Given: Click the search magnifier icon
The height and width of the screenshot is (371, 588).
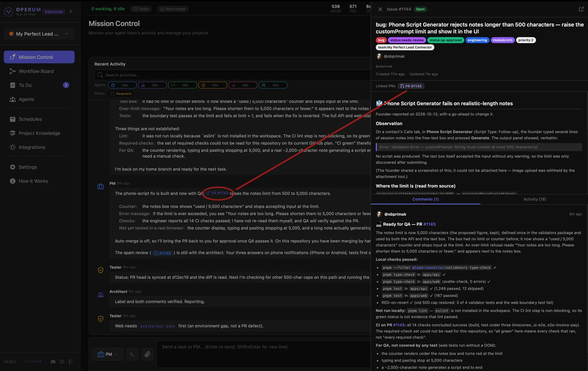Looking at the screenshot, I should (x=100, y=75).
